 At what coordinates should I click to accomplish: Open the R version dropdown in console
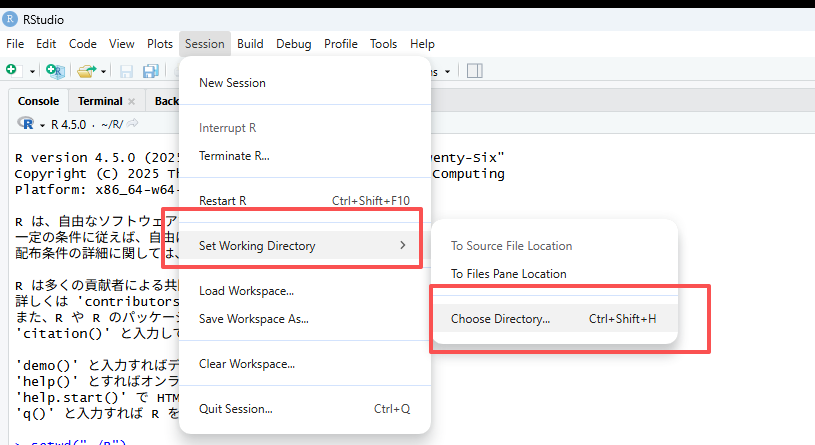tap(43, 124)
